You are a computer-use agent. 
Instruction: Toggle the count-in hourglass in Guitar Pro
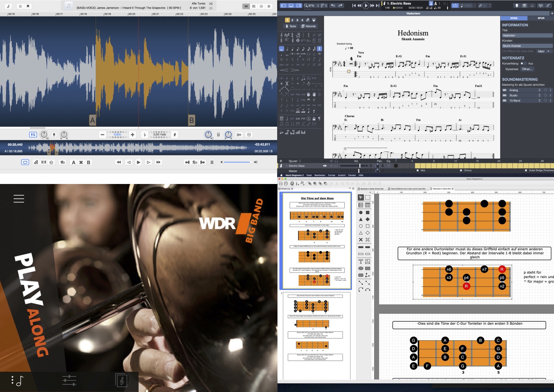point(431,3)
